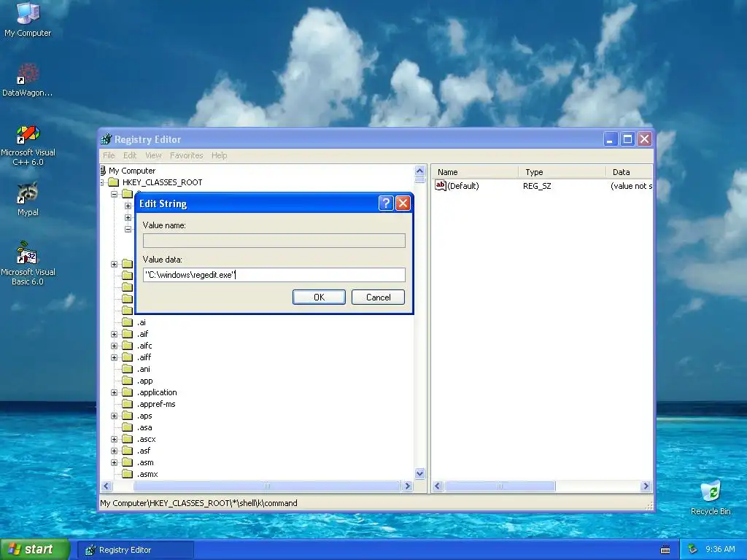Click tree pane horizontal scrollbar thumb
The width and height of the screenshot is (747, 560).
pos(267,486)
